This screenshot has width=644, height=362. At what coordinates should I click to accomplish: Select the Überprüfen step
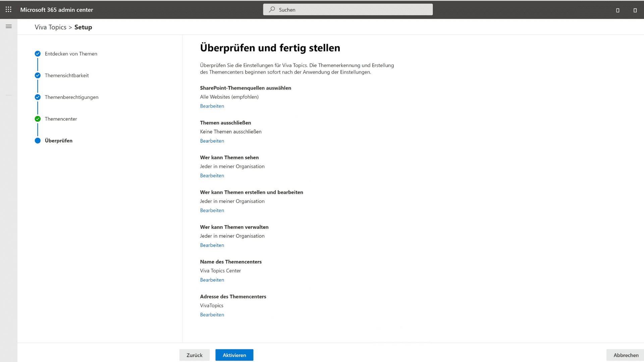tap(58, 140)
